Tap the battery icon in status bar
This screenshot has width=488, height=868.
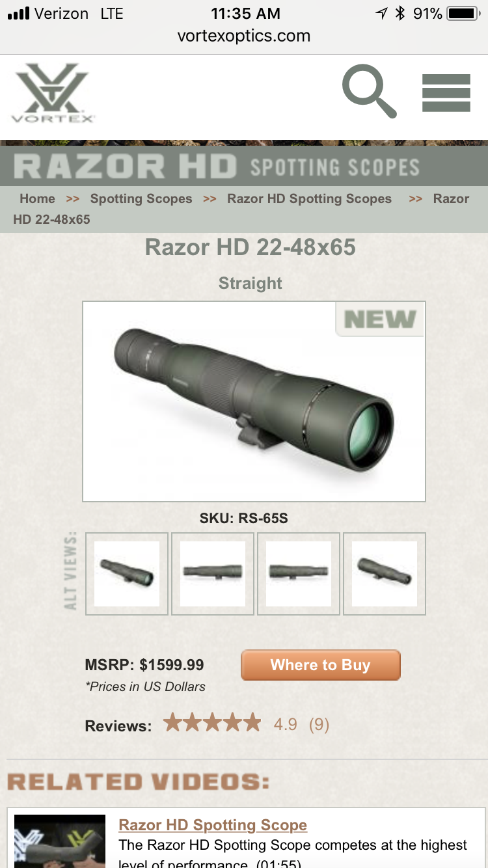pyautogui.click(x=463, y=13)
